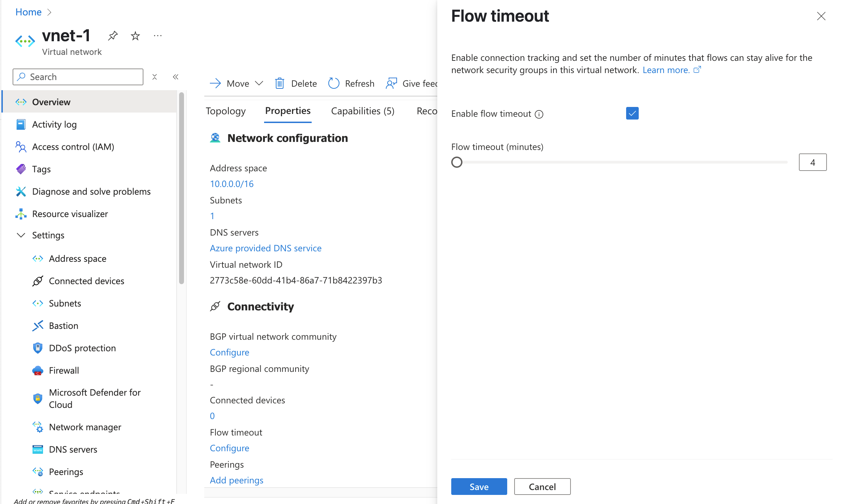Viewport: 843px width, 504px height.
Task: Click the flow timeout slider handle
Action: (x=457, y=162)
